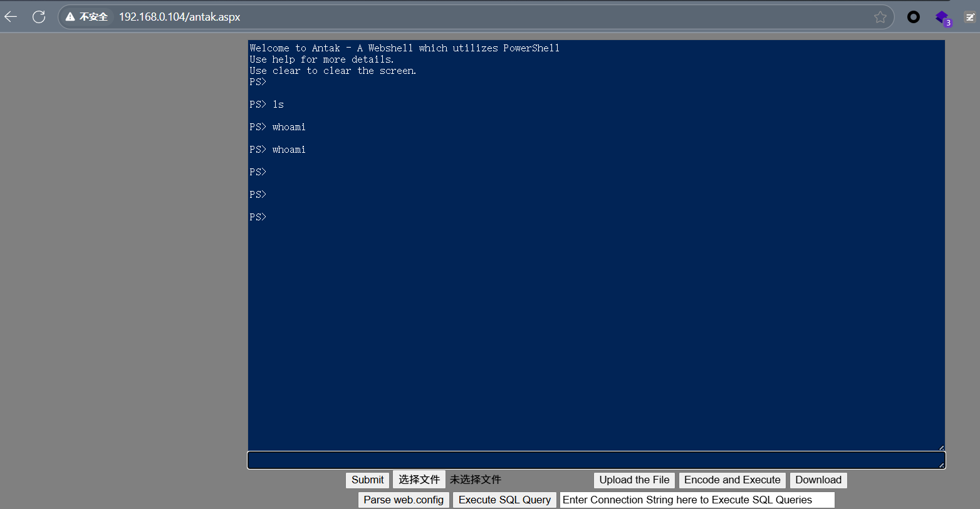Click the 'Use clear to clear the screen.' line

pyautogui.click(x=333, y=71)
